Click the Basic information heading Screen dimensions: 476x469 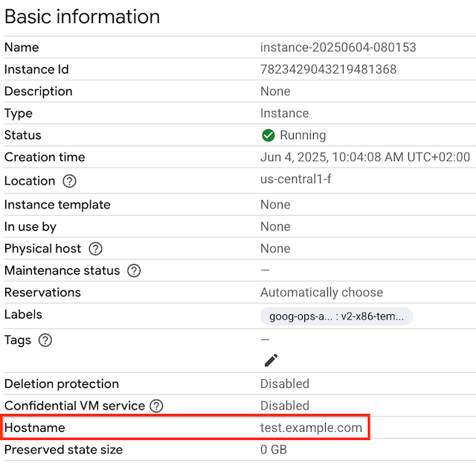click(83, 16)
